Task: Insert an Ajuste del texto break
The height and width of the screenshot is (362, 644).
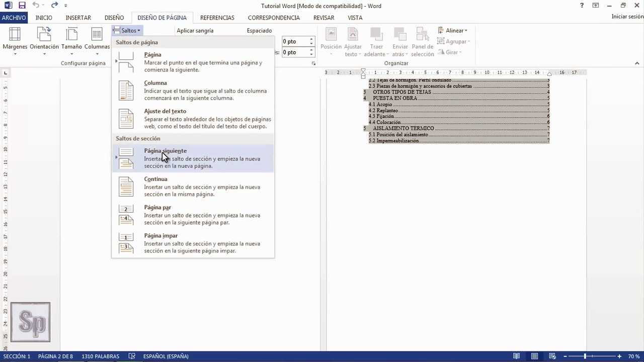Action: tap(193, 119)
